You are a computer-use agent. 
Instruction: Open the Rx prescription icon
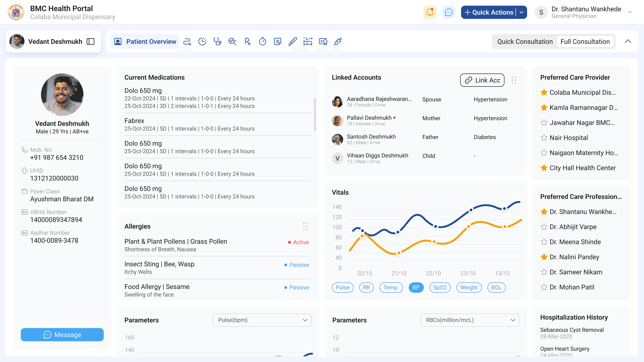pos(247,41)
